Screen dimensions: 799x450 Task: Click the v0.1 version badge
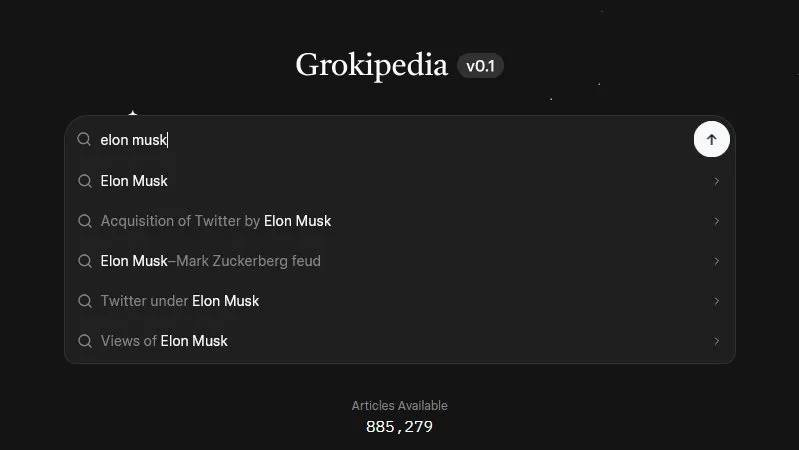[480, 66]
